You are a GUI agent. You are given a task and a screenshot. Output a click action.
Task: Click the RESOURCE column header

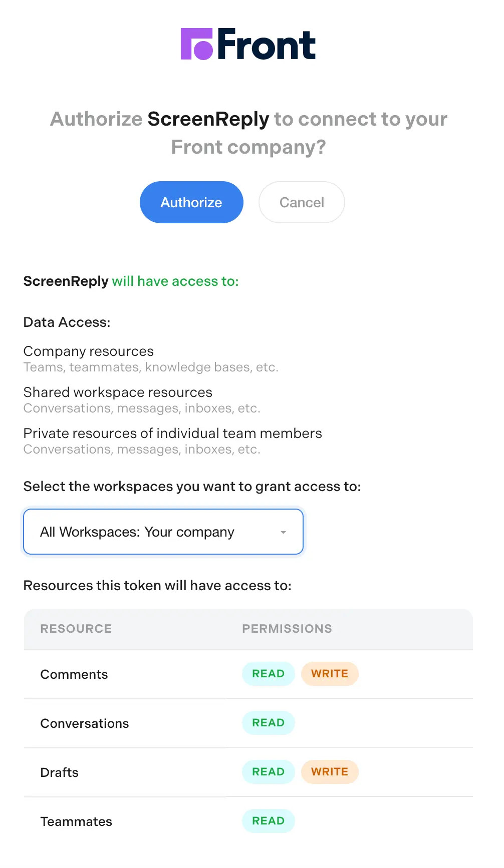tap(76, 629)
